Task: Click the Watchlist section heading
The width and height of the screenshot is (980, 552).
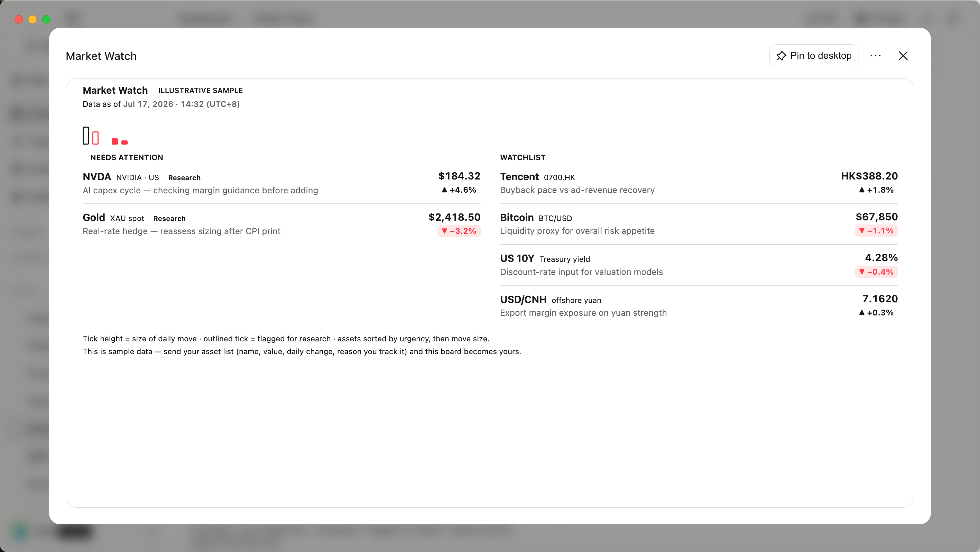Action: coord(523,157)
